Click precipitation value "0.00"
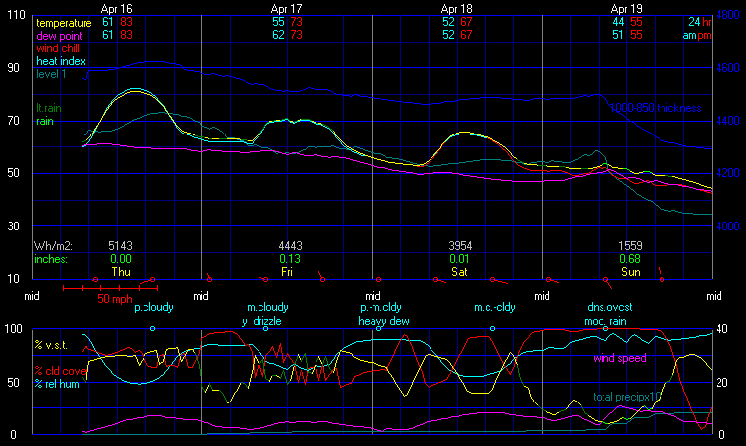This screenshot has width=746, height=446. (x=121, y=259)
